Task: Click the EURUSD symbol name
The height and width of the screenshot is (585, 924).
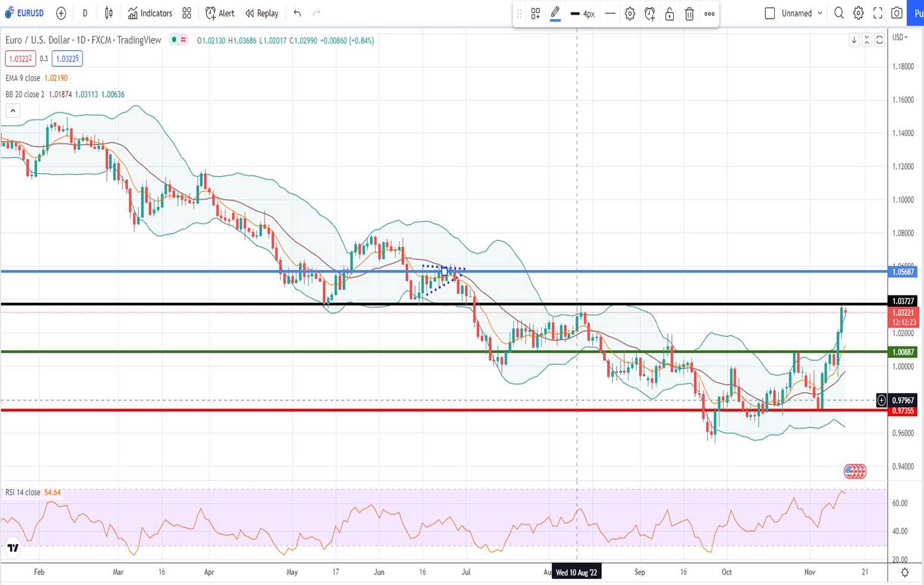Action: (x=30, y=13)
